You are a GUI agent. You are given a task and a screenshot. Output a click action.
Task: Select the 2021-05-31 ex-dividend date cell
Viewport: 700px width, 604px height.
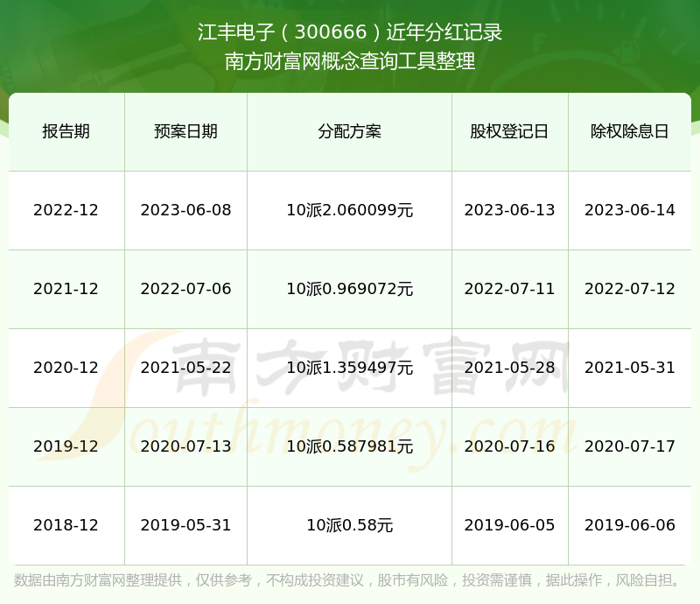(x=629, y=368)
